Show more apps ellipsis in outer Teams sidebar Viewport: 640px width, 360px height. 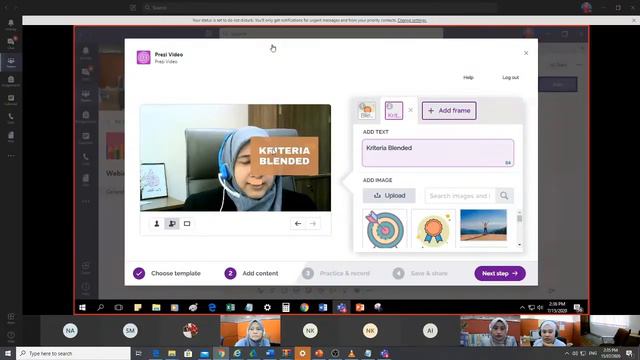pyautogui.click(x=11, y=156)
